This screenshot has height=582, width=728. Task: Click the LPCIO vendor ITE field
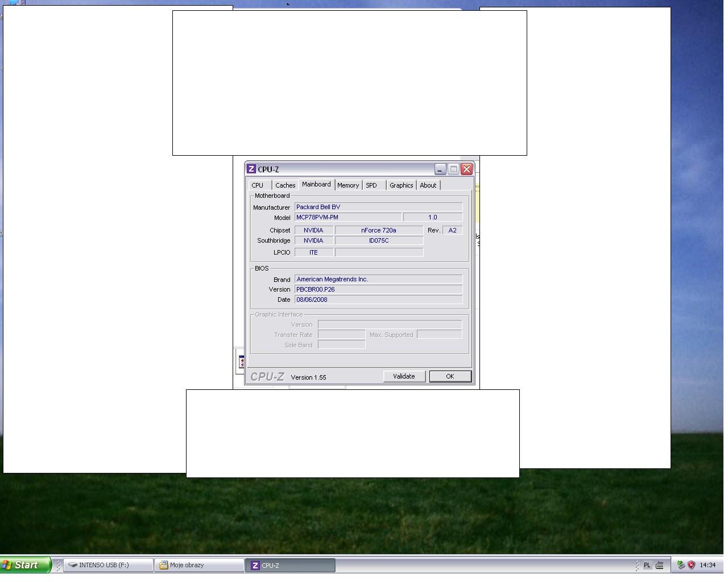(314, 252)
